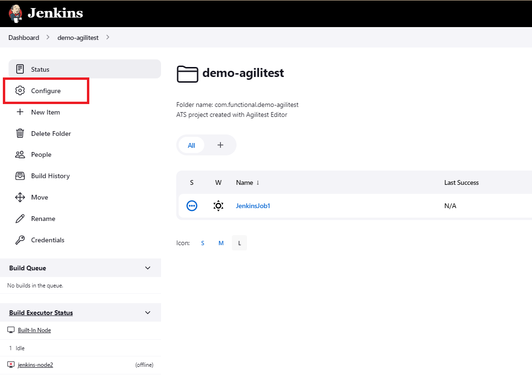
Task: Click the Delete Folder trash icon
Action: point(20,134)
